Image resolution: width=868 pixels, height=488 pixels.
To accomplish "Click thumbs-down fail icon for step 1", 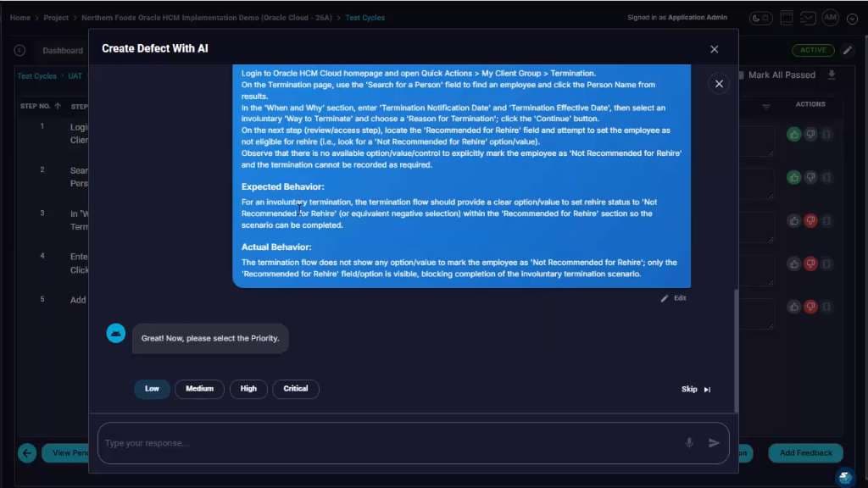I will (810, 134).
